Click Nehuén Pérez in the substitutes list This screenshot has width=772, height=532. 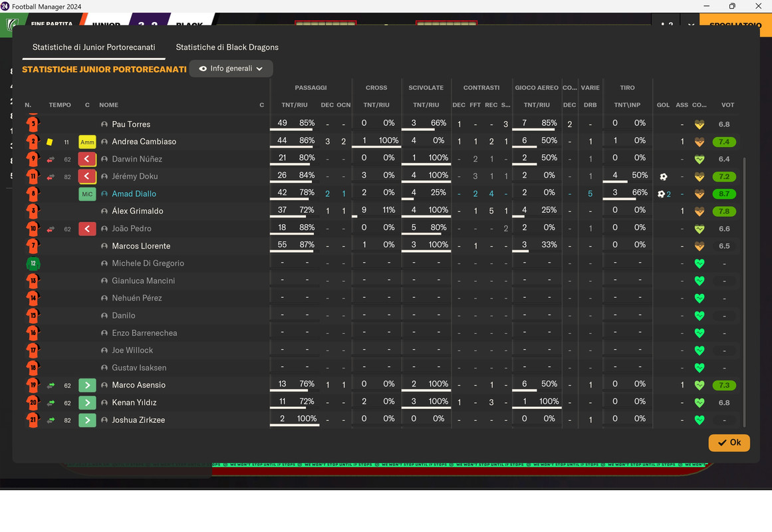tap(136, 298)
